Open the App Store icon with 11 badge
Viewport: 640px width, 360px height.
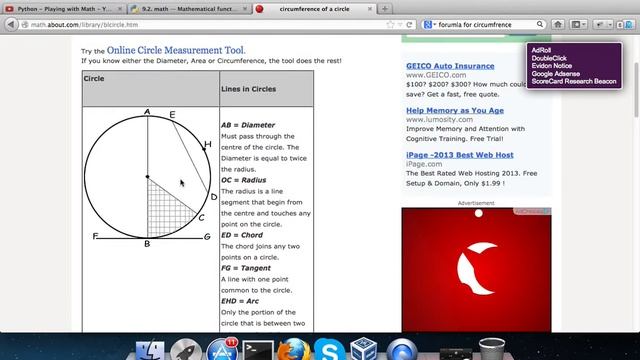(x=222, y=350)
